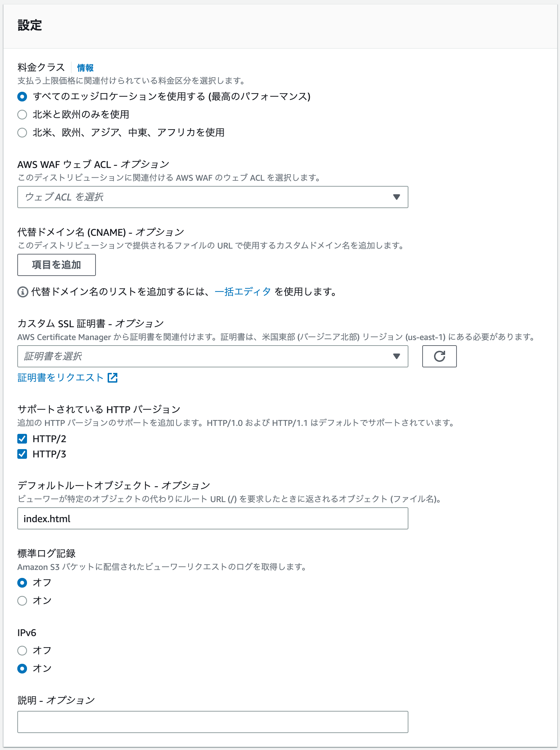Viewport: 560px width, 750px height.
Task: Click the external link icon on 証明書をリクエスト
Action: (x=112, y=378)
